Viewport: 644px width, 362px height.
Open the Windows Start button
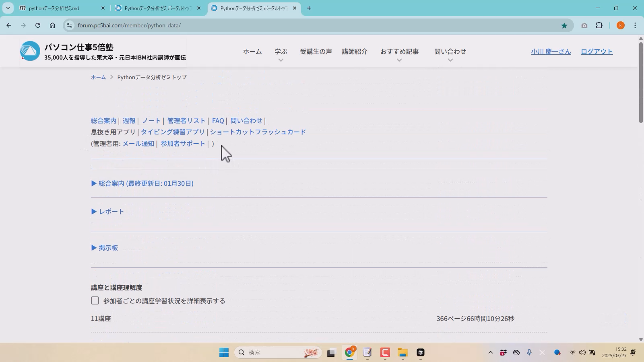pos(224,352)
